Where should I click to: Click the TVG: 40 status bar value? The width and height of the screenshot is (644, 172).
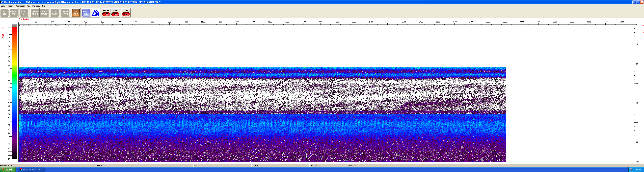313,165
